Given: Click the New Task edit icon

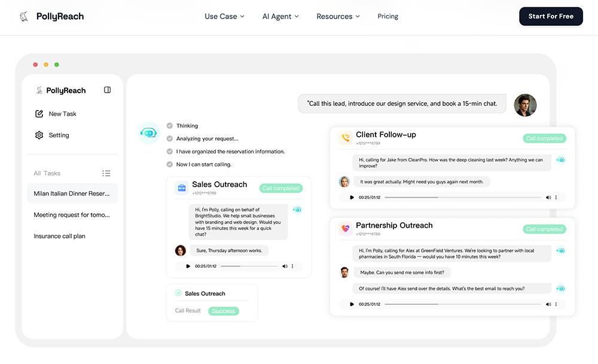Looking at the screenshot, I should pos(39,114).
